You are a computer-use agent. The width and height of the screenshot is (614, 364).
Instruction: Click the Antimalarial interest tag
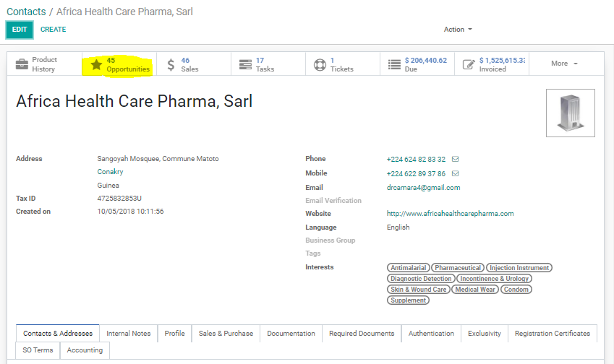pyautogui.click(x=409, y=268)
